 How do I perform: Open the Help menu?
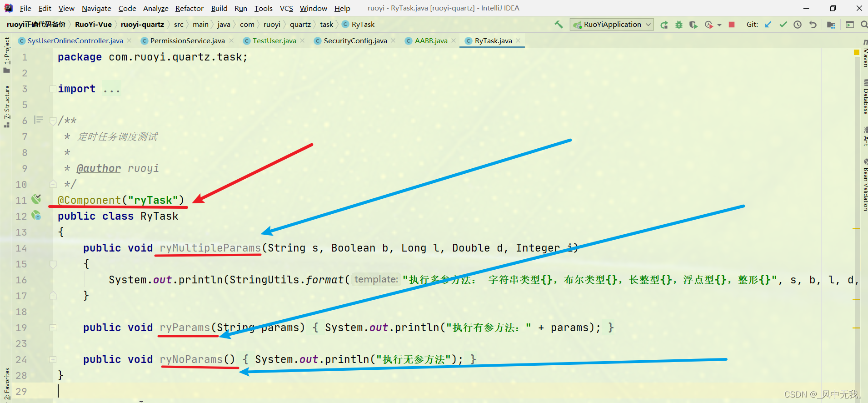click(342, 8)
